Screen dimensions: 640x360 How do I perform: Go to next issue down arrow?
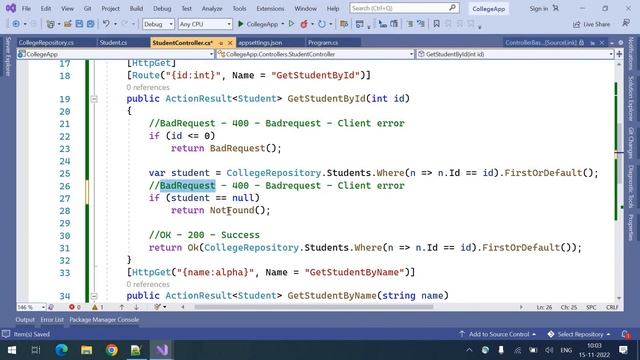pos(136,307)
